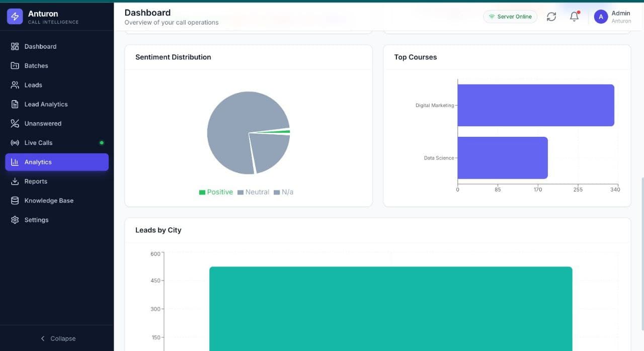644x351 pixels.
Task: Toggle Positive series in sentiment legend
Action: click(216, 192)
